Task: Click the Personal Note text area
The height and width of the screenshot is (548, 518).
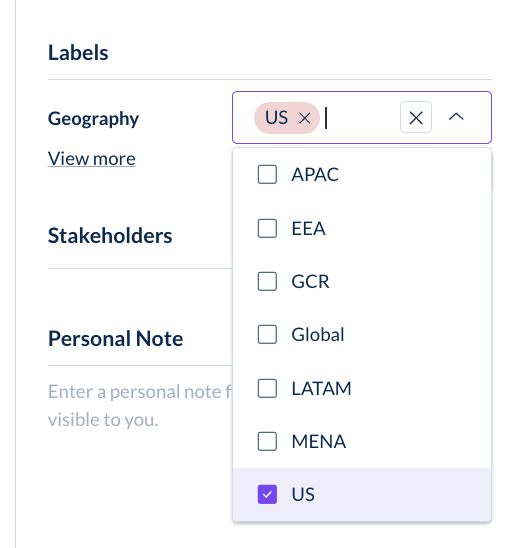Action: 140,405
